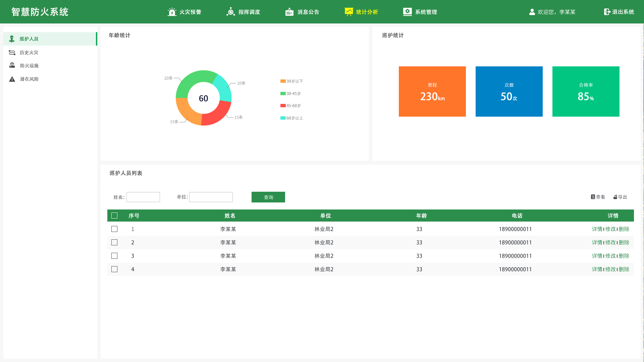Select the 巡护人员 sidebar item

pyautogui.click(x=29, y=39)
